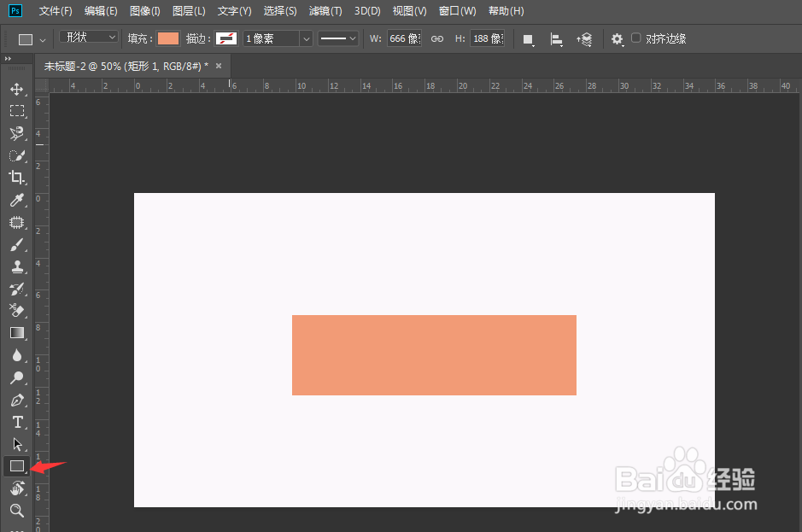Select the Horizontal Type tool
This screenshot has width=802, height=532.
17,422
